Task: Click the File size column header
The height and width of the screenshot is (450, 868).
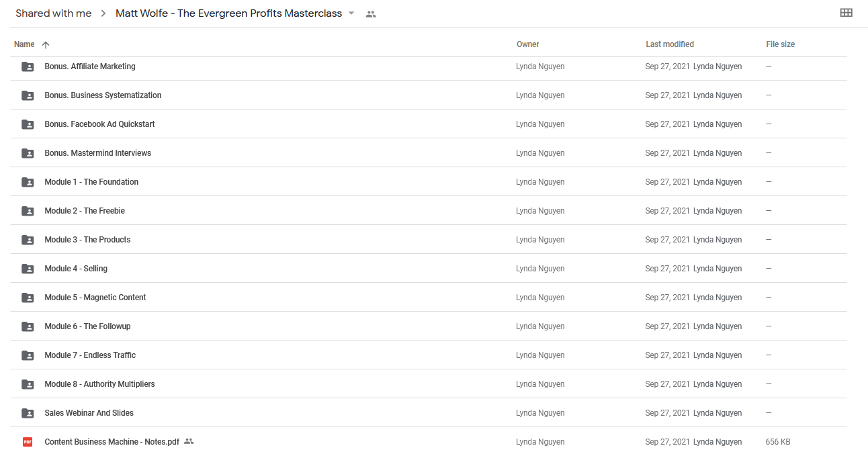Action: click(781, 44)
